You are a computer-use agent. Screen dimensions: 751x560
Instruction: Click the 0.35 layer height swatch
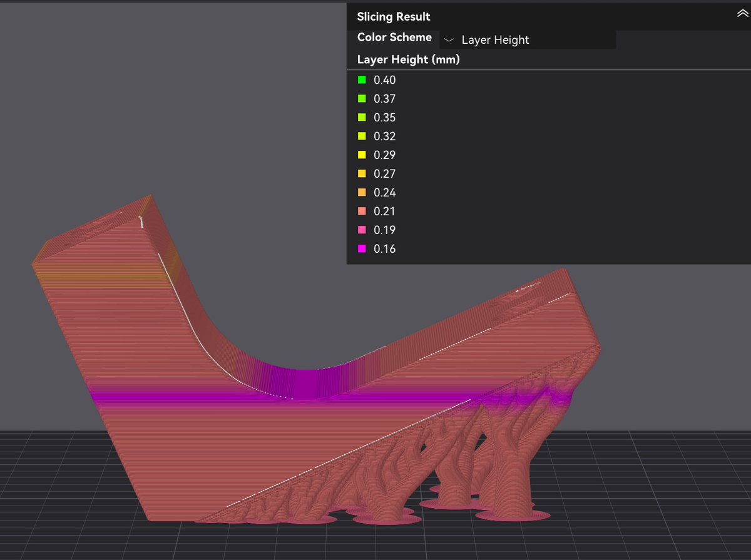362,117
